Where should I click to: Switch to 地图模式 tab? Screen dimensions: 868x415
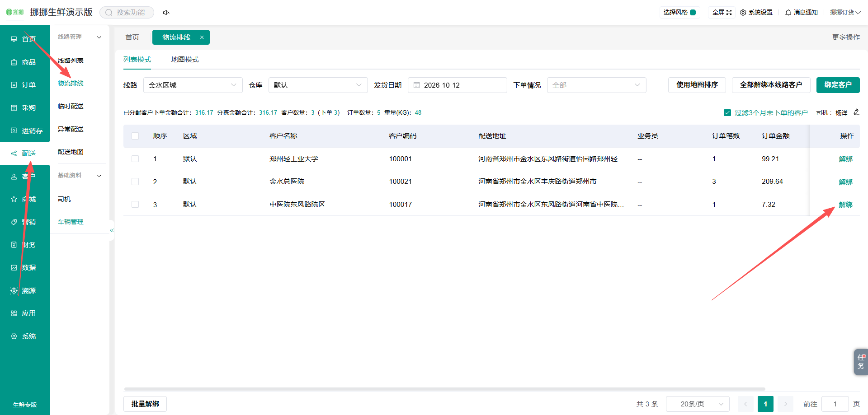tap(184, 60)
